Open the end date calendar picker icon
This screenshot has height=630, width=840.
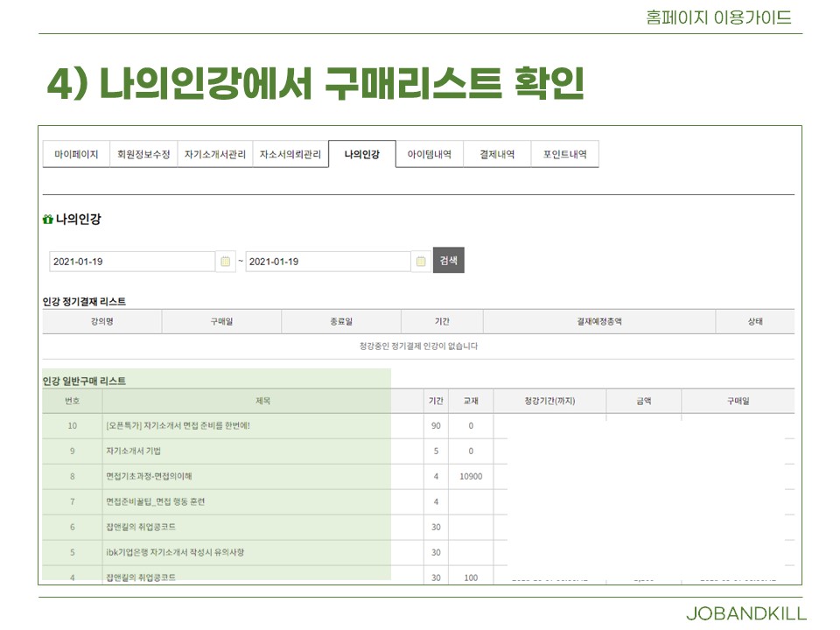pyautogui.click(x=421, y=262)
